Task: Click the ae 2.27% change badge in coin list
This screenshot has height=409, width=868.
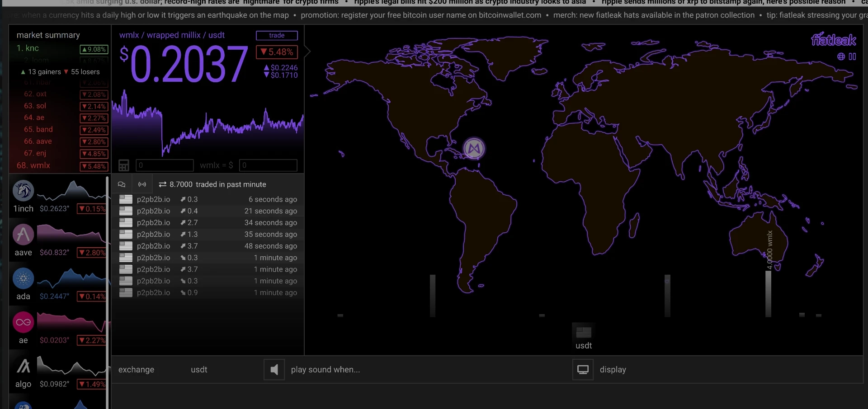Action: 92,340
